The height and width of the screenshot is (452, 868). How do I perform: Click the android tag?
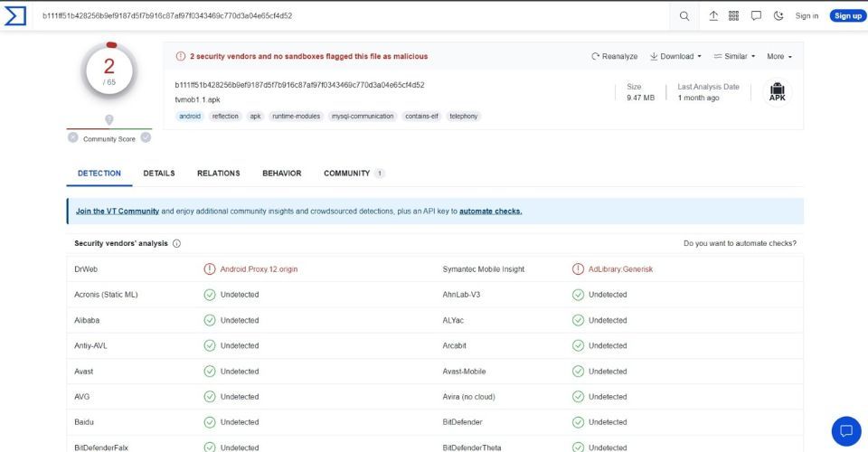click(190, 117)
